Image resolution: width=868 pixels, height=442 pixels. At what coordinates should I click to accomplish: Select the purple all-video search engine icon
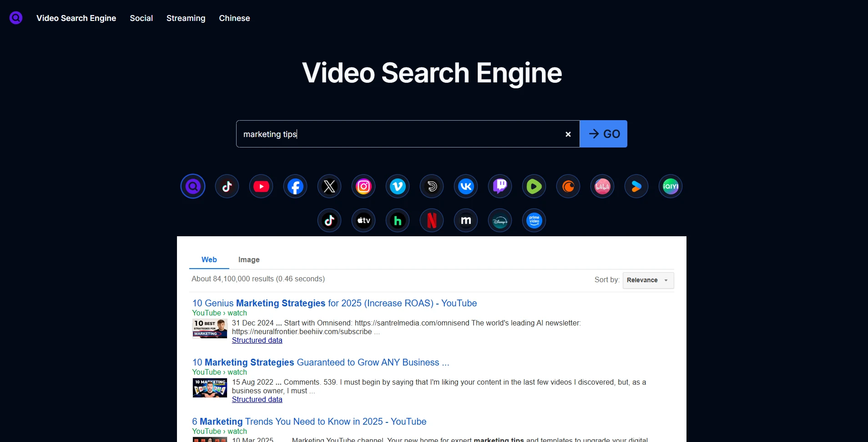point(193,186)
